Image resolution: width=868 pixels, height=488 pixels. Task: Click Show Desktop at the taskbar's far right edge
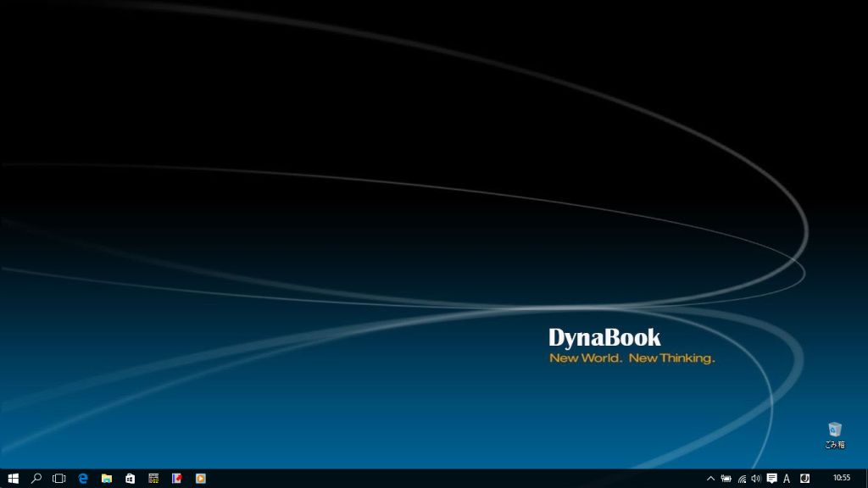[x=865, y=478]
